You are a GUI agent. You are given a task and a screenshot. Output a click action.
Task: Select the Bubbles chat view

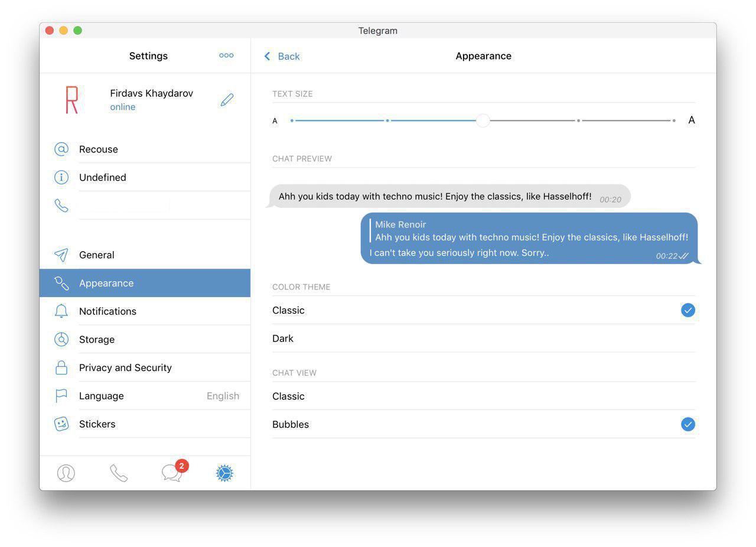[484, 424]
